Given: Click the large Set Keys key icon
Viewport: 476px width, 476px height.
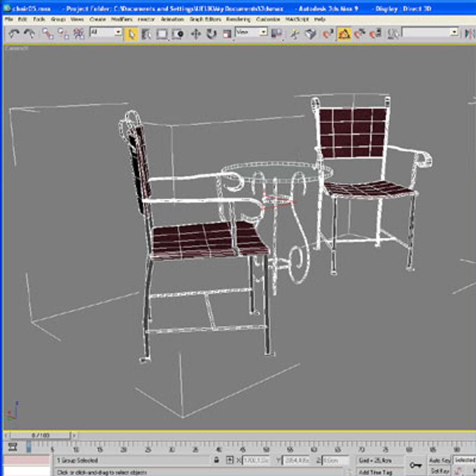Looking at the screenshot, I should pos(416,465).
